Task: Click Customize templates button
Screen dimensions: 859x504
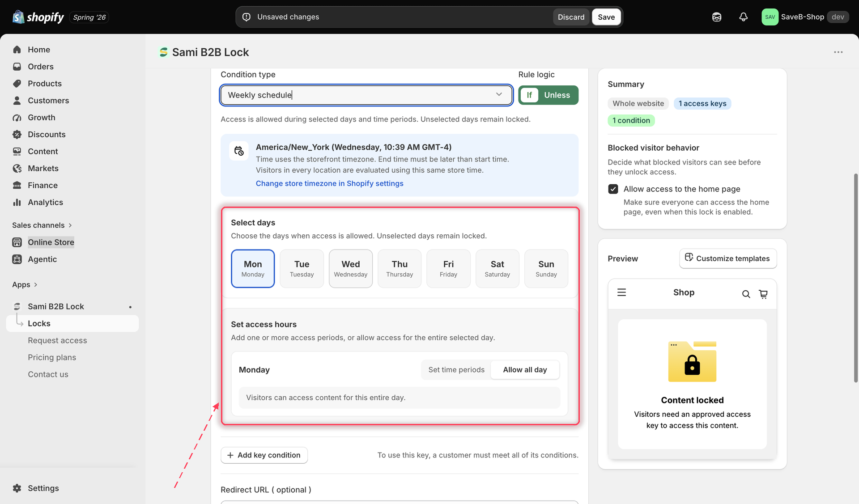Action: tap(728, 258)
